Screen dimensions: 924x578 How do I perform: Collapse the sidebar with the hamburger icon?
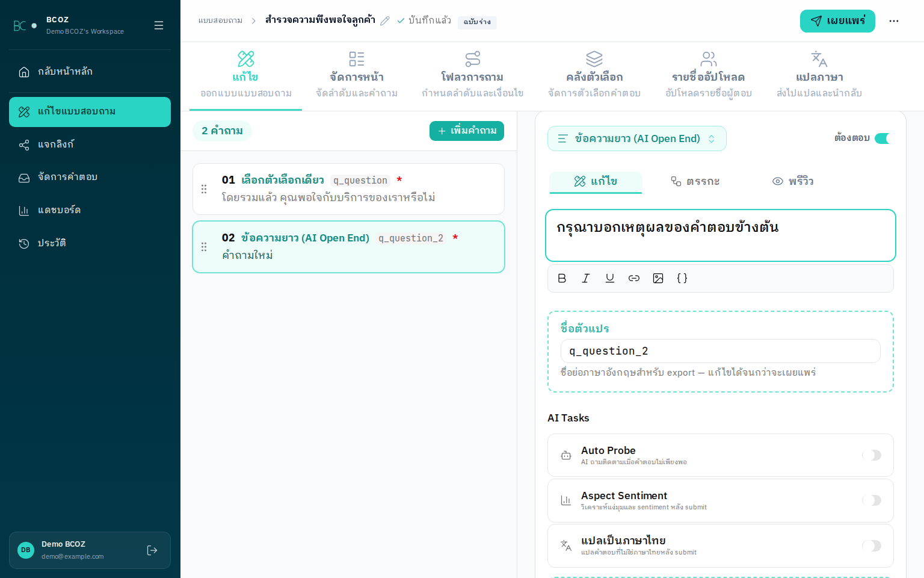pos(159,25)
